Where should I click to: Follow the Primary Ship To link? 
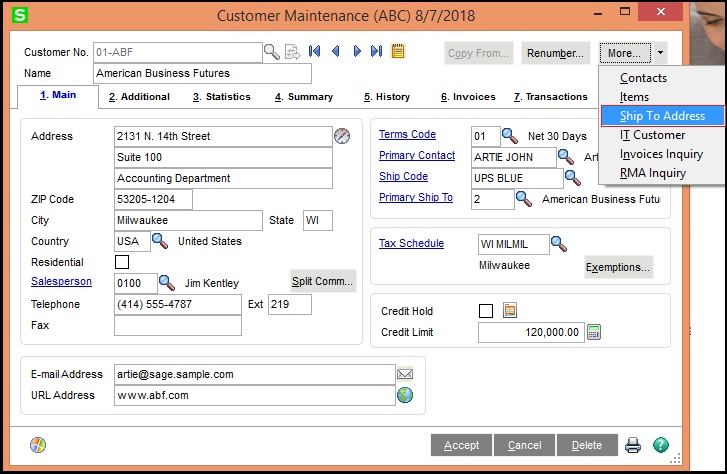415,197
